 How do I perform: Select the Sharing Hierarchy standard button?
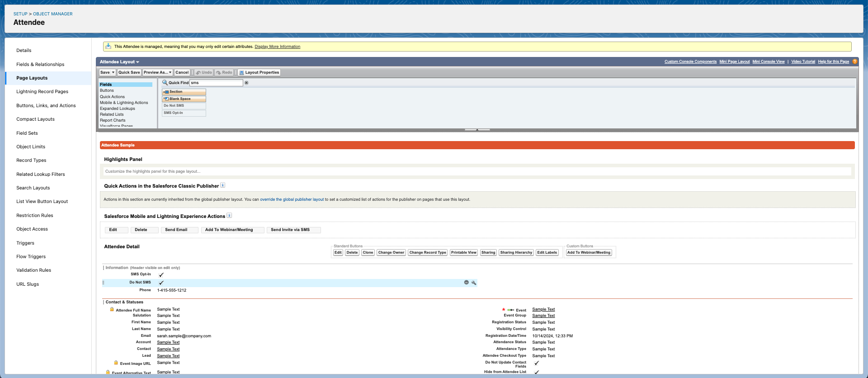[x=516, y=253]
